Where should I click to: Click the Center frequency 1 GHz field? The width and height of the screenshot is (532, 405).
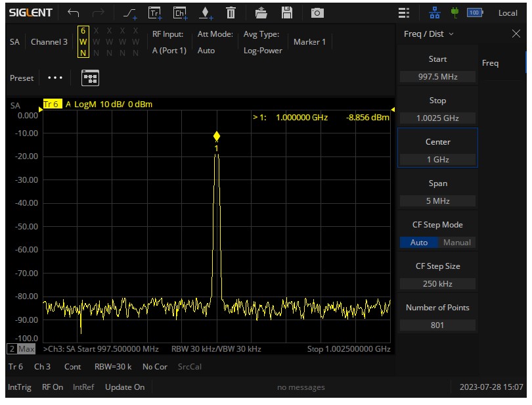(x=437, y=159)
